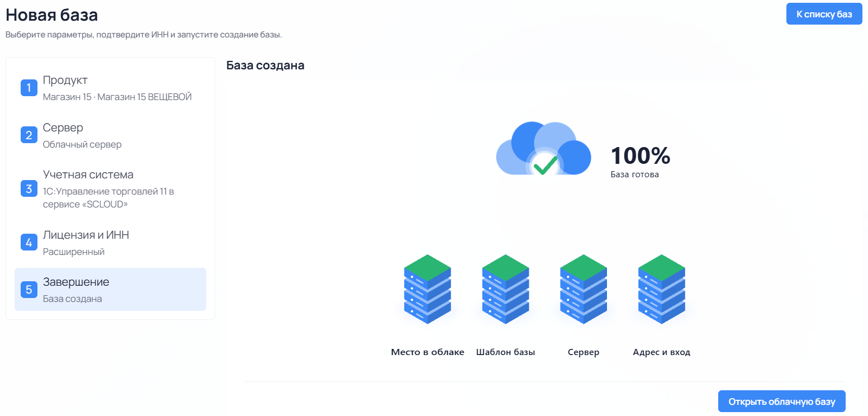The height and width of the screenshot is (416, 868).
Task: Switch to step 4 "Лицензия и ИНН"
Action: click(x=110, y=243)
